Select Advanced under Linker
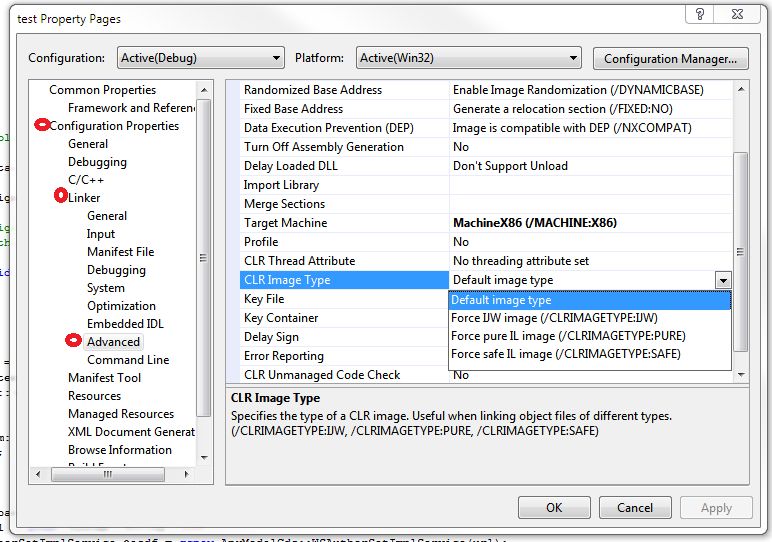The image size is (772, 542). click(113, 342)
